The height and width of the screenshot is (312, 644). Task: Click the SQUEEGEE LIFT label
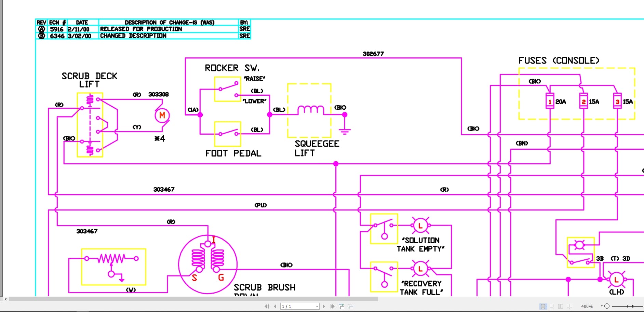click(317, 148)
